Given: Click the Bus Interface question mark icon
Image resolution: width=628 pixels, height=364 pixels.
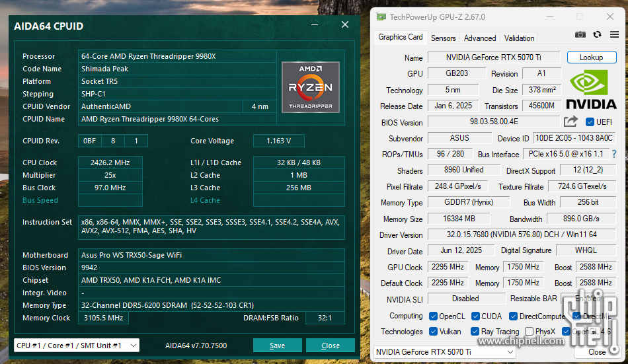Looking at the screenshot, I should [x=614, y=154].
